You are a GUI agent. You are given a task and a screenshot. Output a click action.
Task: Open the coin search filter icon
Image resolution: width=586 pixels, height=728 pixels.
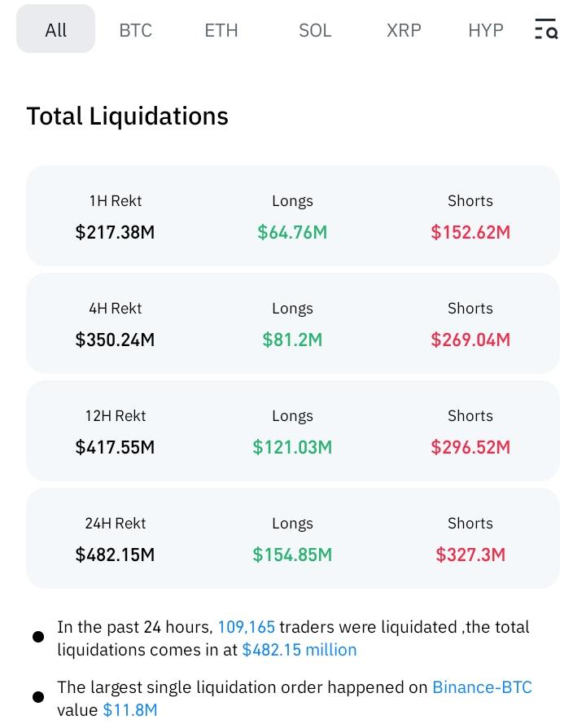coord(545,29)
